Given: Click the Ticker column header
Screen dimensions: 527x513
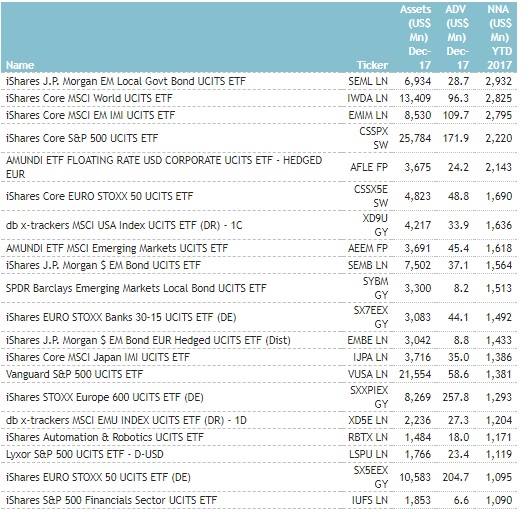Looking at the screenshot, I should [x=372, y=65].
